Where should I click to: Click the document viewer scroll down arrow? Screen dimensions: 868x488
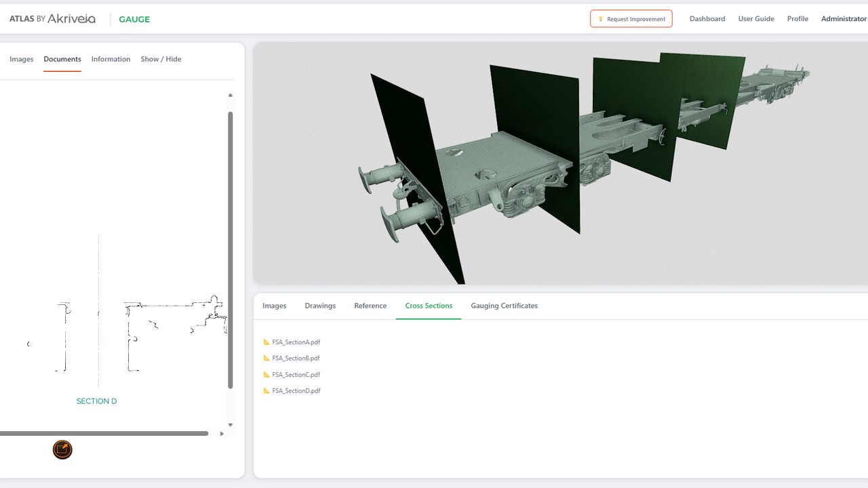[231, 425]
